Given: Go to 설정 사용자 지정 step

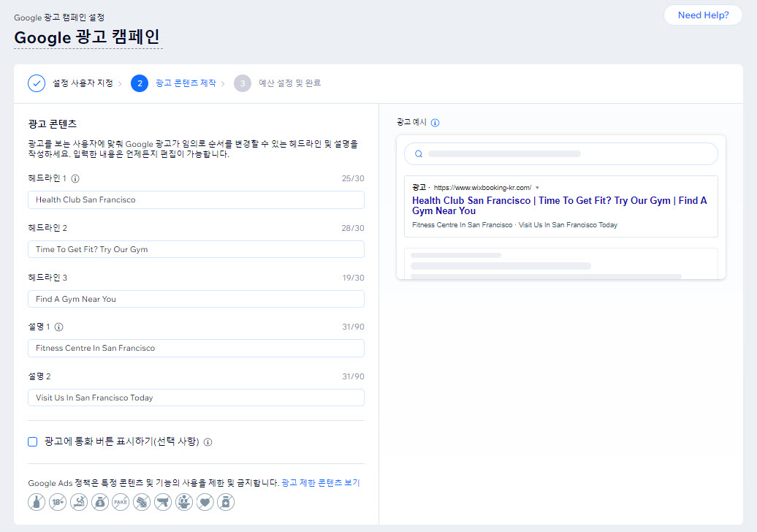Looking at the screenshot, I should pyautogui.click(x=83, y=83).
